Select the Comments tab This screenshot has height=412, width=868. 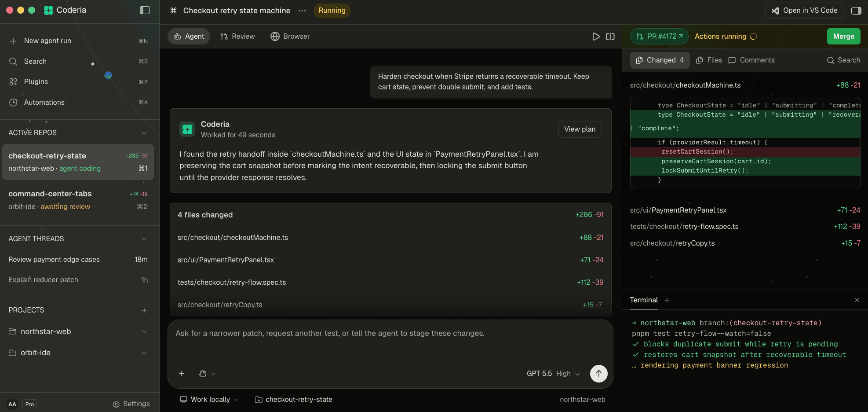751,60
